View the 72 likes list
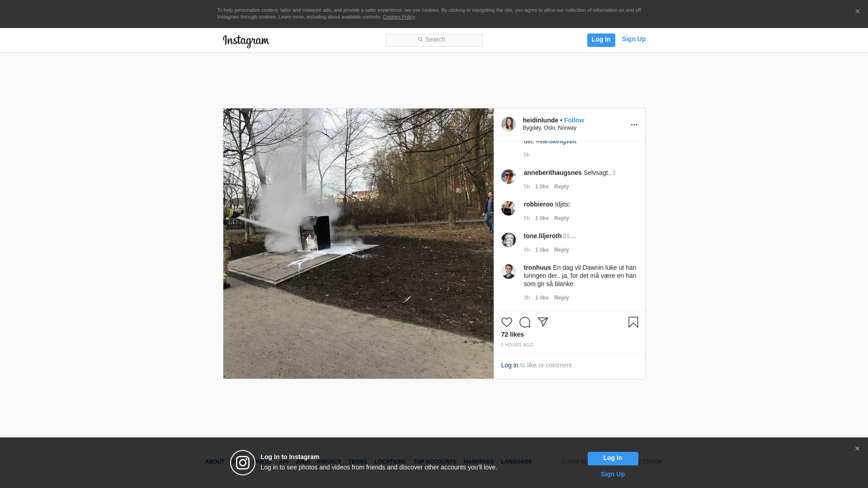Image resolution: width=868 pixels, height=488 pixels. click(513, 334)
